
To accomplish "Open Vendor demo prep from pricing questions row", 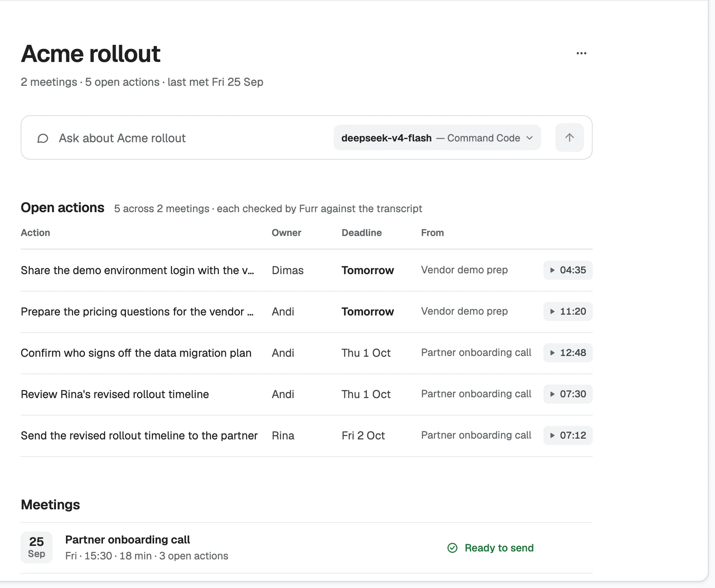I will click(464, 311).
